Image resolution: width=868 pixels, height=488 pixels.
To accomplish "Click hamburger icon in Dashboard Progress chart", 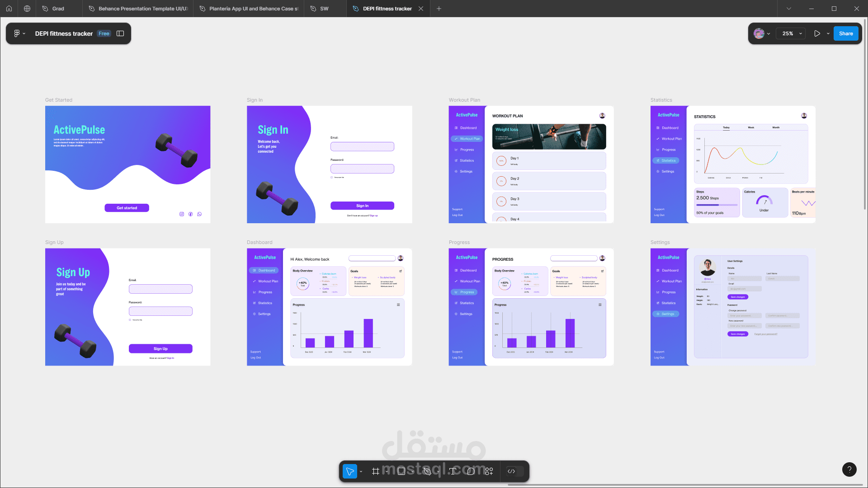I will click(x=398, y=305).
